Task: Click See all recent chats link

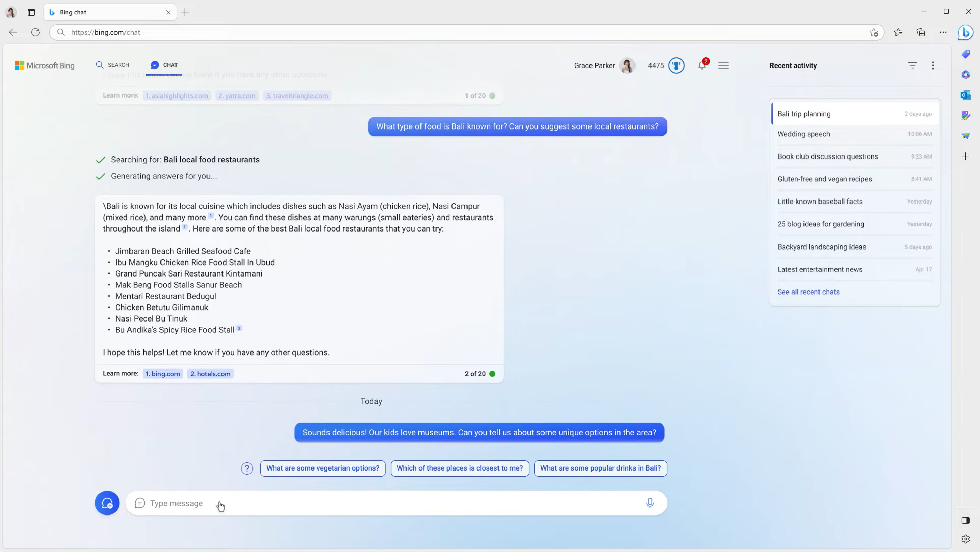Action: (808, 292)
